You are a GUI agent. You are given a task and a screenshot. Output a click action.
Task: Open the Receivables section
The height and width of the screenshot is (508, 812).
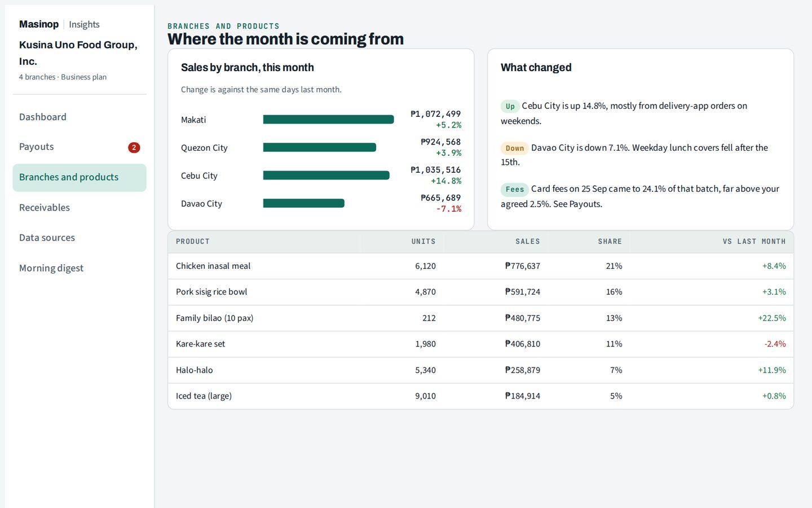coord(80,208)
